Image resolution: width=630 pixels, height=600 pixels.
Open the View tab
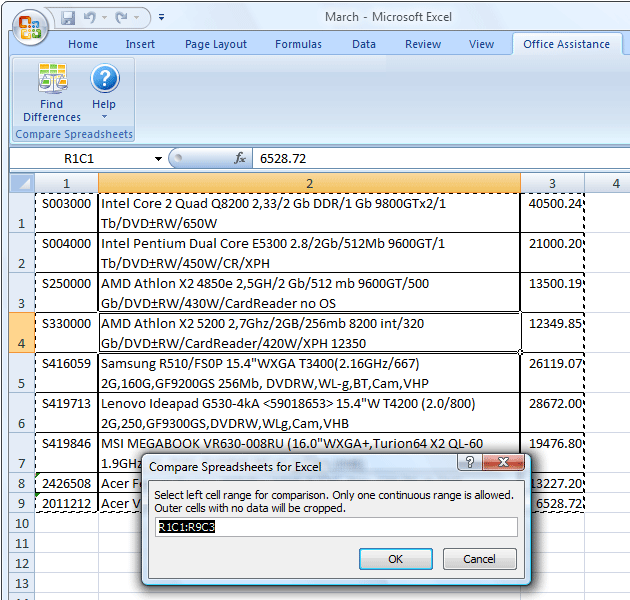coord(481,44)
